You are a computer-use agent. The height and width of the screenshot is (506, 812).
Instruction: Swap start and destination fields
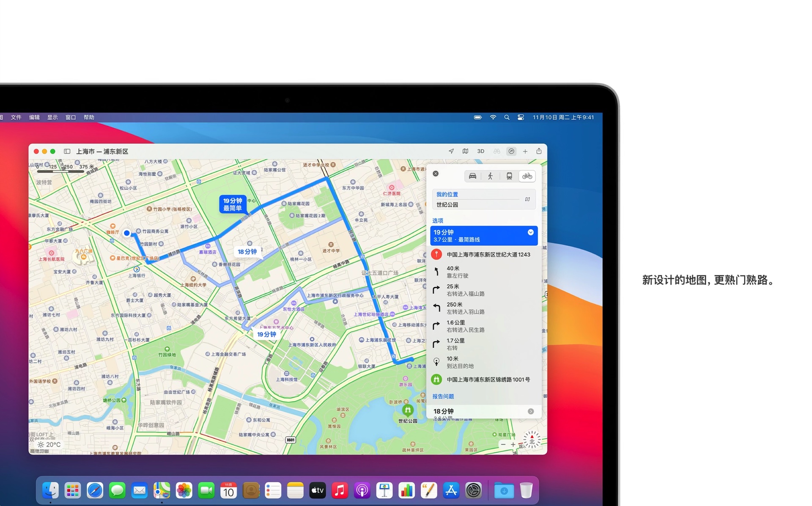527,199
